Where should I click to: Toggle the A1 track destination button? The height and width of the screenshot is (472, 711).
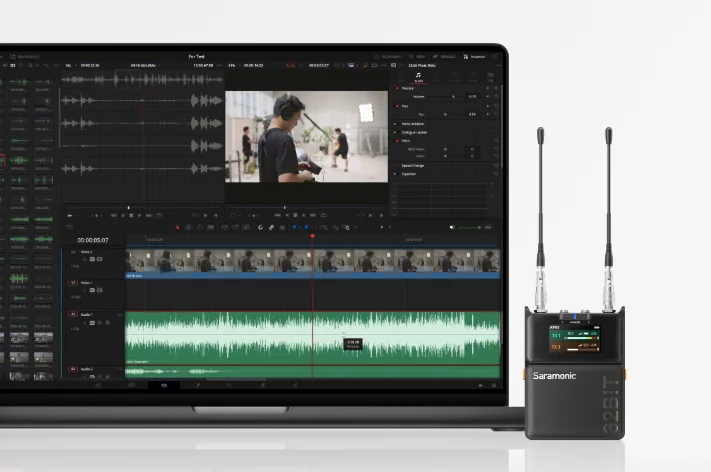pyautogui.click(x=73, y=314)
